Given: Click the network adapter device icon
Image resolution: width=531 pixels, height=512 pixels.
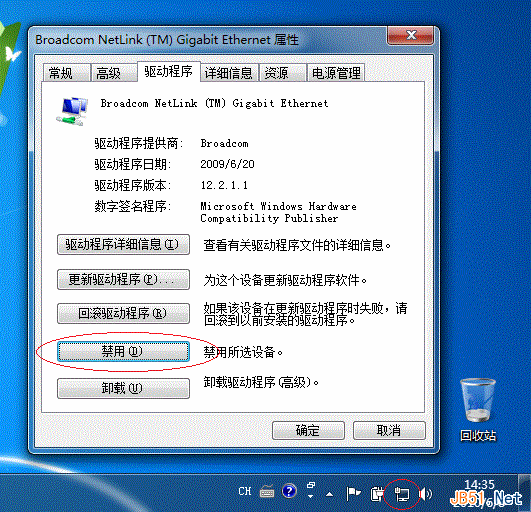Looking at the screenshot, I should click(x=72, y=111).
